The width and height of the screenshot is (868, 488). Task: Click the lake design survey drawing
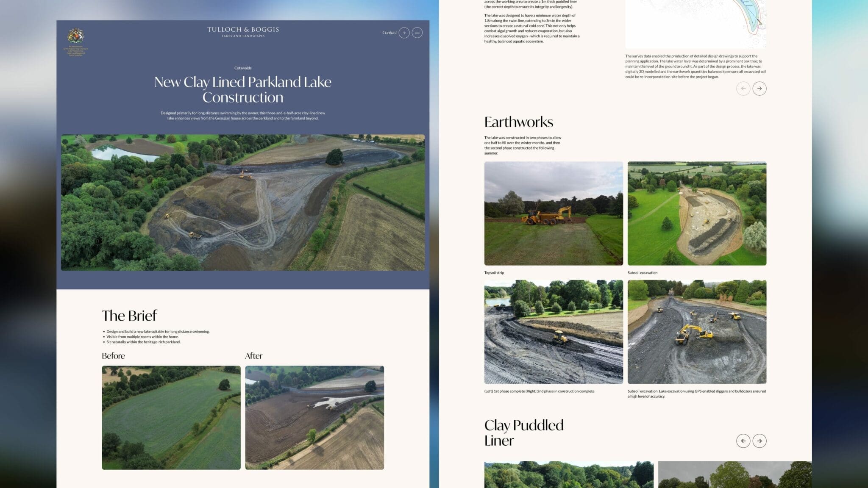click(x=695, y=23)
